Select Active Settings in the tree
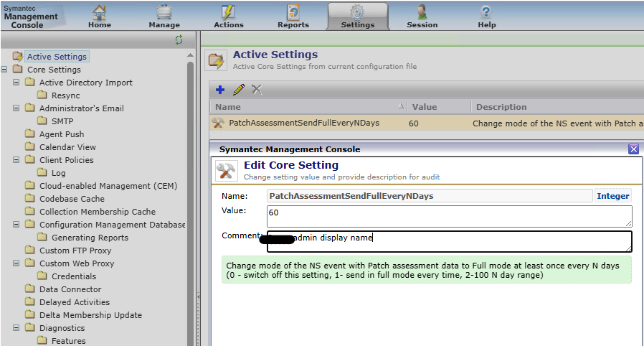This screenshot has height=346, width=644. tap(57, 56)
